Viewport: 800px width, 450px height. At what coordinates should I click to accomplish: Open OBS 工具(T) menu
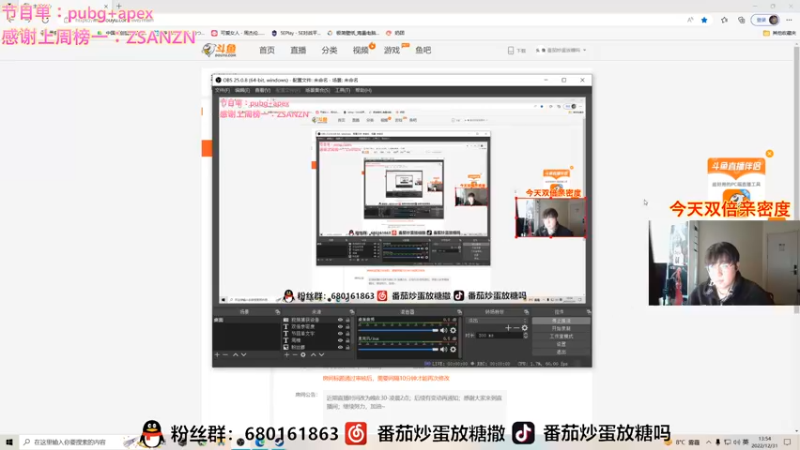pos(342,90)
